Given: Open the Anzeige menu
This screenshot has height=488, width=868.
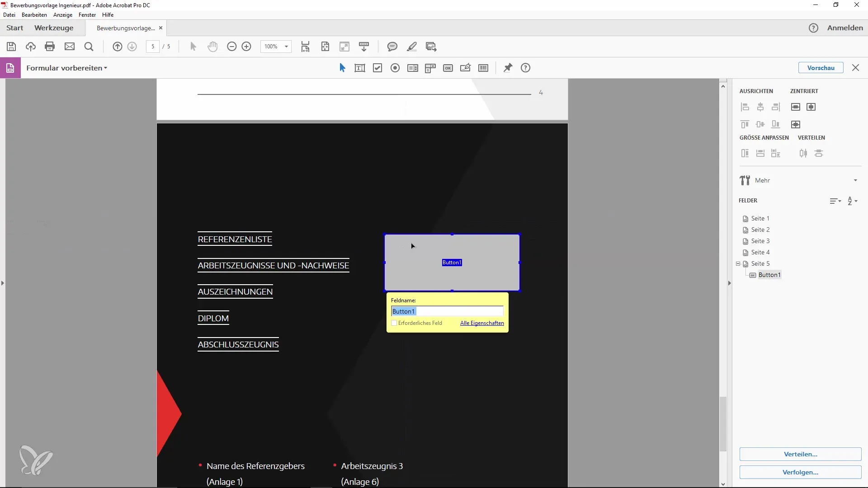Looking at the screenshot, I should [x=63, y=15].
